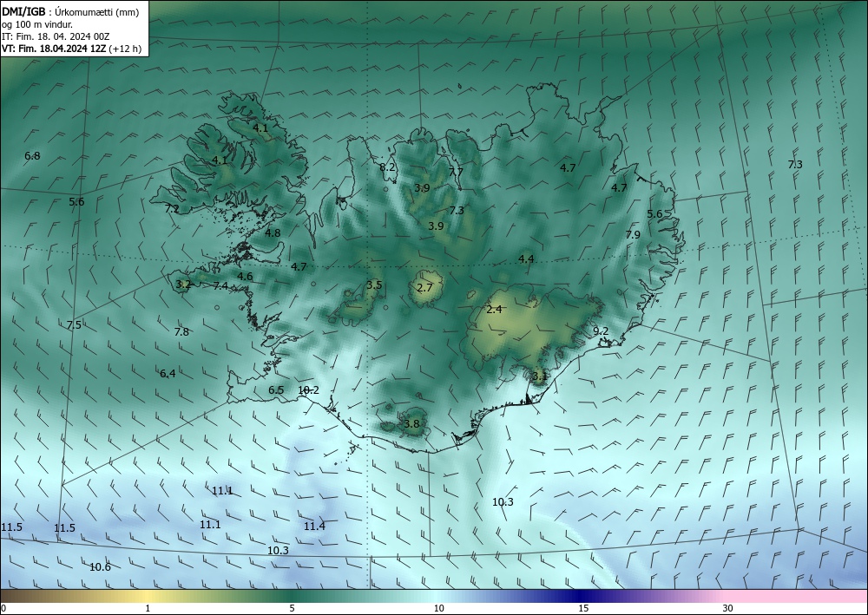Click the 4.6 value label
The image size is (868, 615).
pyautogui.click(x=246, y=277)
